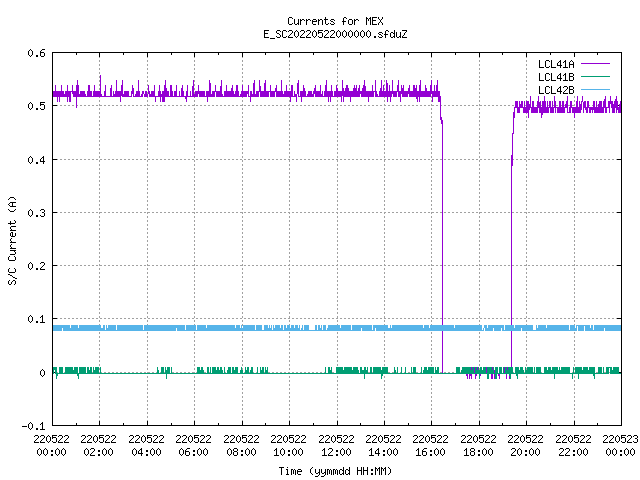Click the 220523 00:00 x-axis tick label
Viewport: 640px width, 480px height.
point(620,445)
